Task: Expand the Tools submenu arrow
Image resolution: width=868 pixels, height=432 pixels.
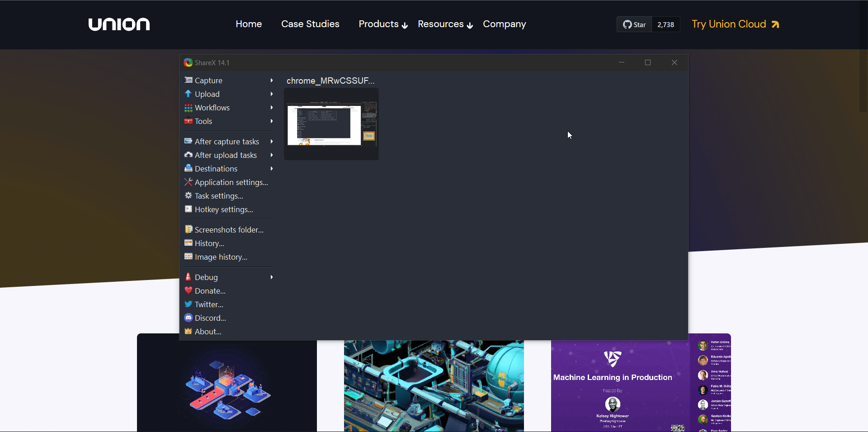Action: tap(272, 121)
